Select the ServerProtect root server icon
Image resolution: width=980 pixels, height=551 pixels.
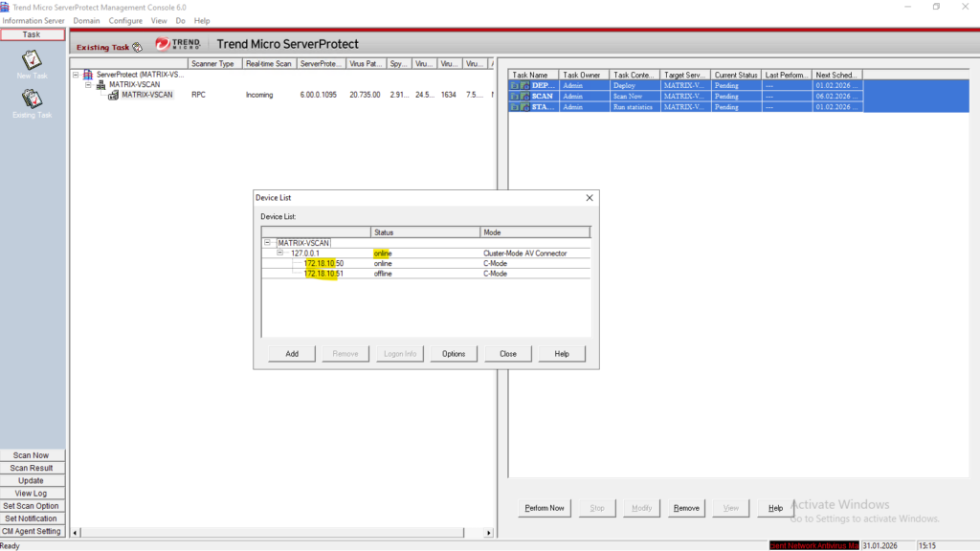[88, 74]
